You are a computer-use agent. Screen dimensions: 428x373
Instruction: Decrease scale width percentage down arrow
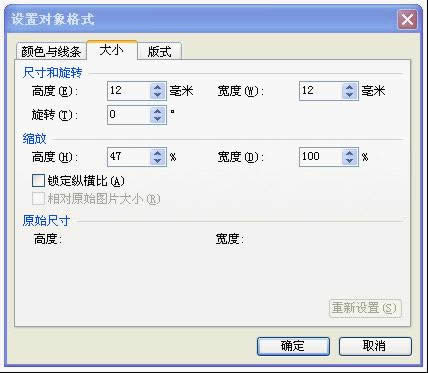pyautogui.click(x=349, y=161)
